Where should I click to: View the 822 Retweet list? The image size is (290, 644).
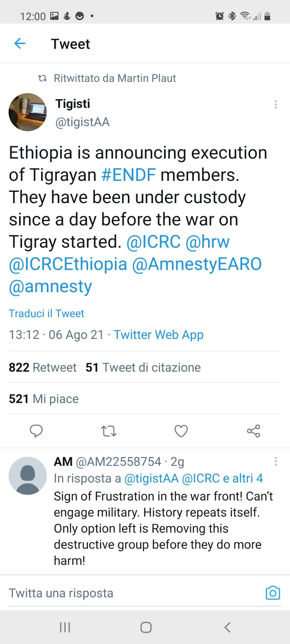click(x=43, y=367)
